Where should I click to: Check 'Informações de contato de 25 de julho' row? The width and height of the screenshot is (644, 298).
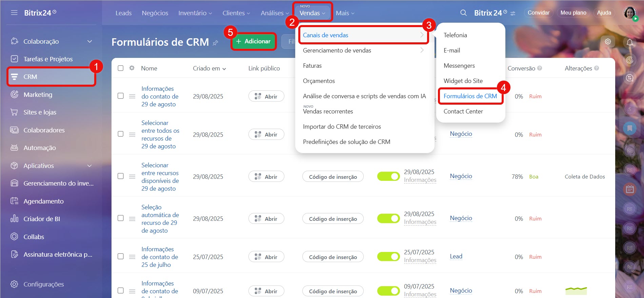point(121,256)
